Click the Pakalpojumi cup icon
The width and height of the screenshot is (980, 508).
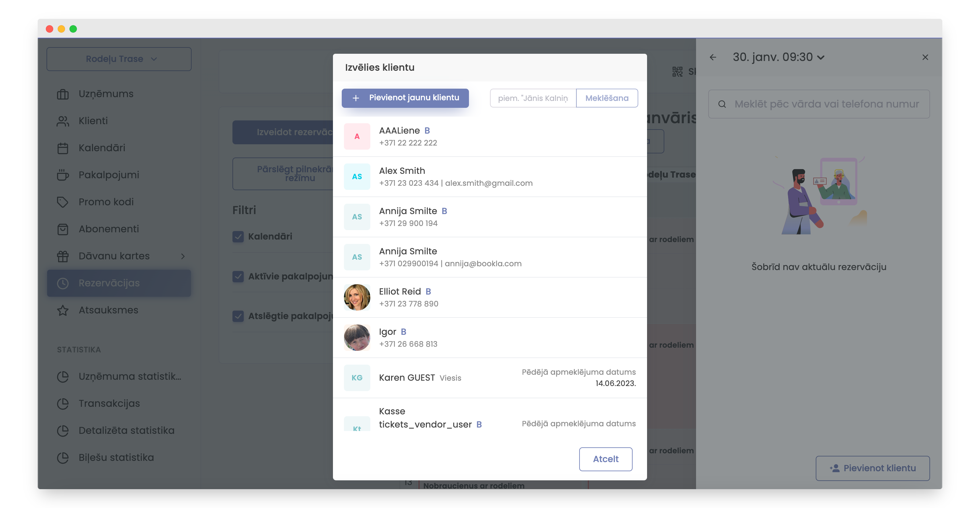coord(63,175)
